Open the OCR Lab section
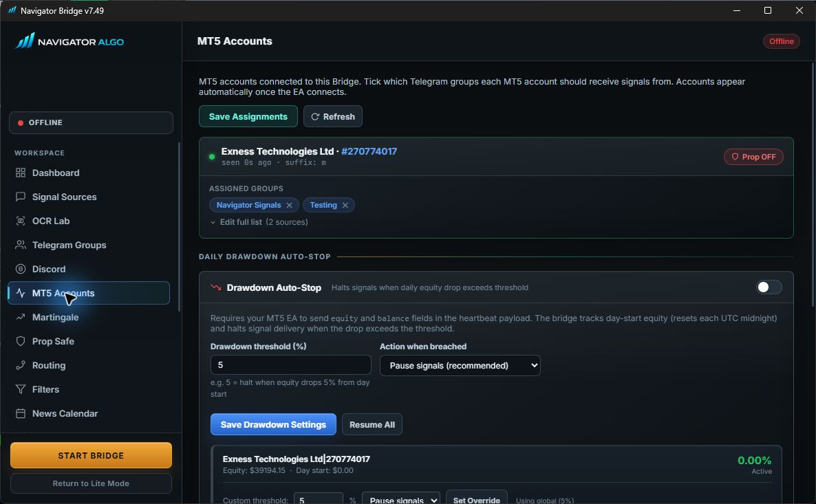The width and height of the screenshot is (816, 504). 50,221
